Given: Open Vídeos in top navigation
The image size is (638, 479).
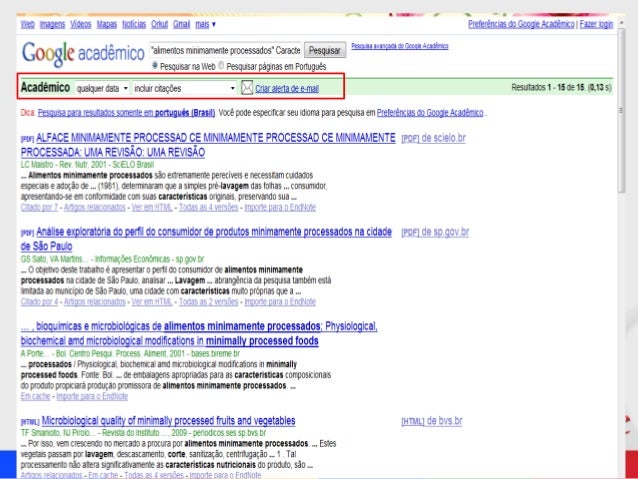Looking at the screenshot, I should point(81,24).
